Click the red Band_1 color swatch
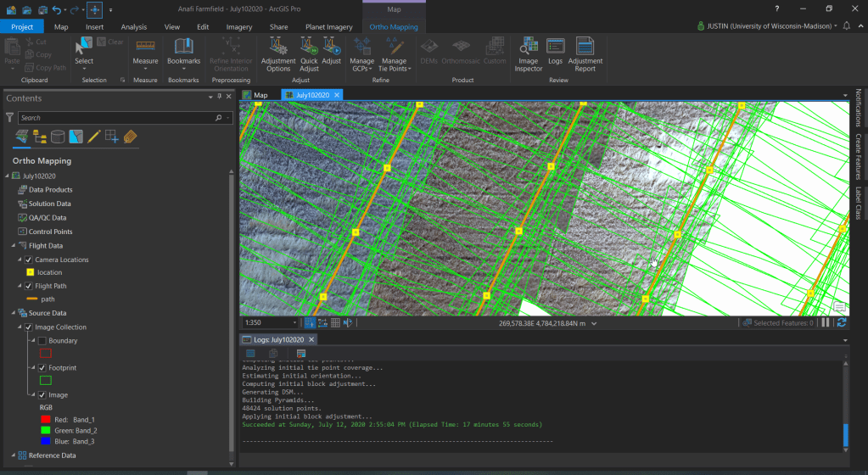This screenshot has height=475, width=868. pos(44,418)
